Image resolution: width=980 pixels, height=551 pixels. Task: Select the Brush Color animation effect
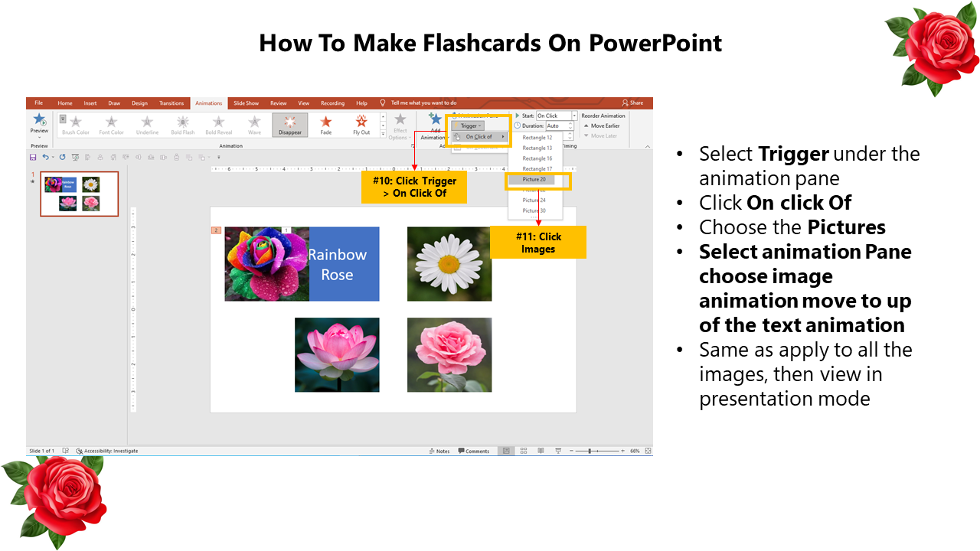(x=76, y=126)
